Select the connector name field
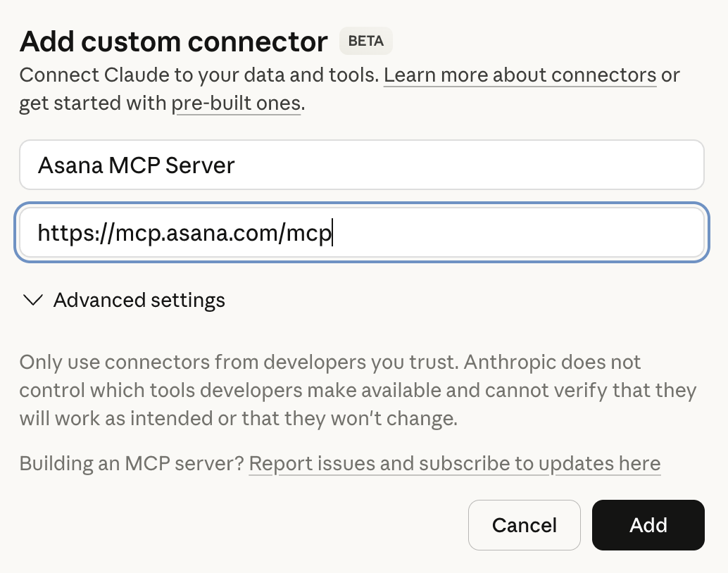Screen dimensions: 728x573 tap(361, 164)
